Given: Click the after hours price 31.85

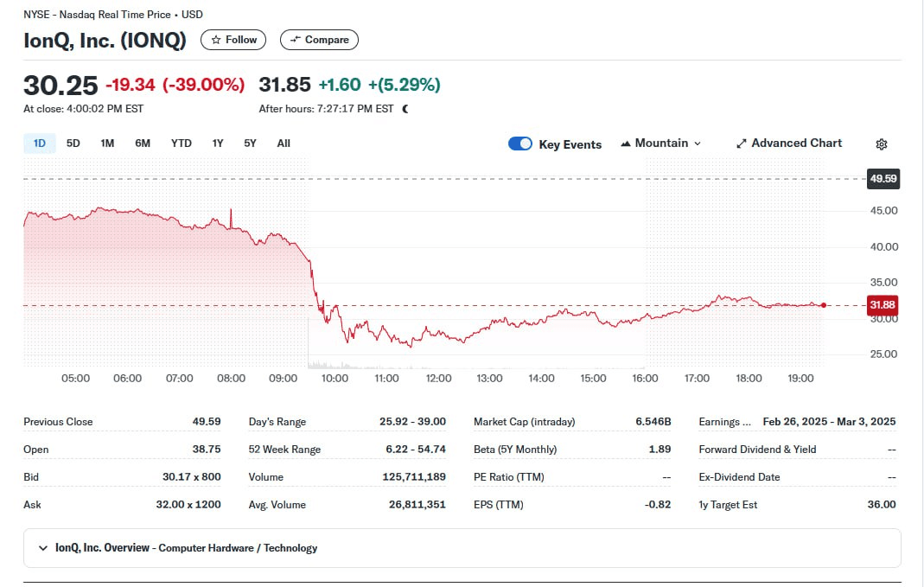Looking at the screenshot, I should coord(284,85).
